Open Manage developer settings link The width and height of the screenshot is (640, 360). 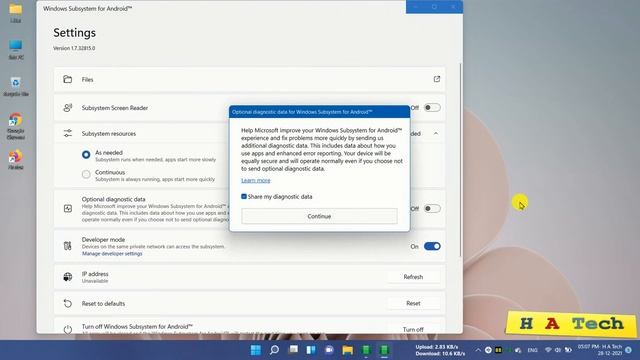click(112, 253)
